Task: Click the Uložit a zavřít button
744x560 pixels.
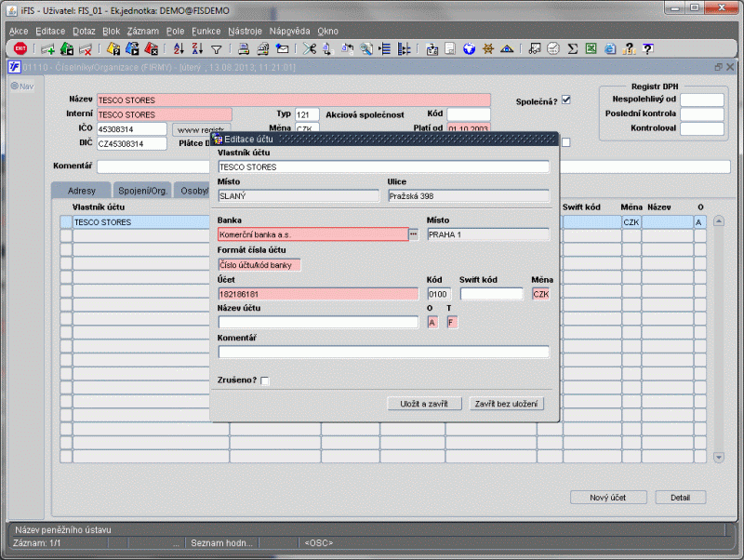Action: (x=424, y=404)
